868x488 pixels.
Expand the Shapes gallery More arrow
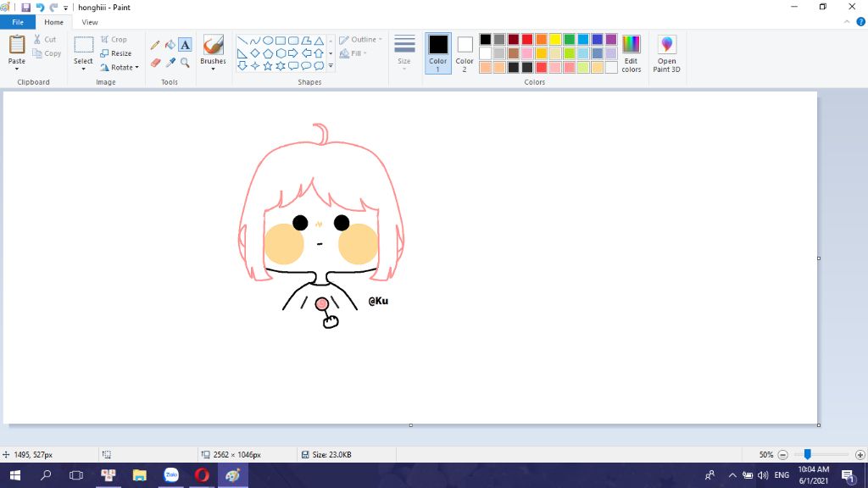(331, 66)
